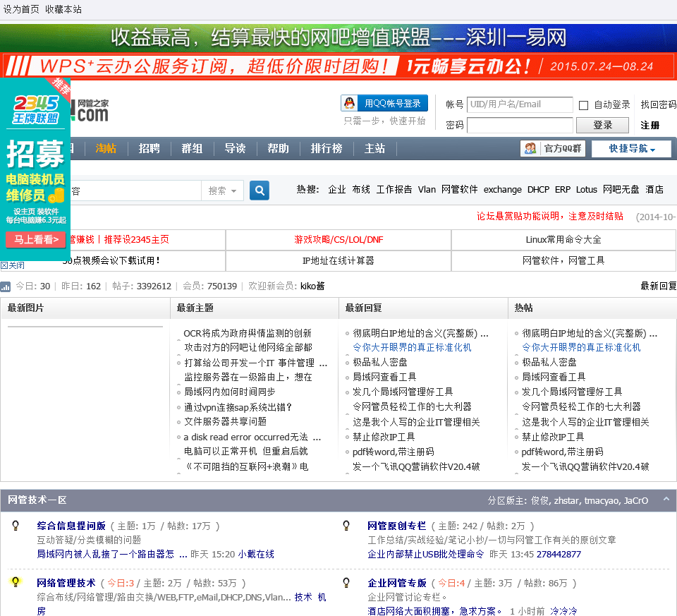This screenshot has height=616, width=677.
Task: Click 收藏本站 at the top
Action: pyautogui.click(x=63, y=9)
